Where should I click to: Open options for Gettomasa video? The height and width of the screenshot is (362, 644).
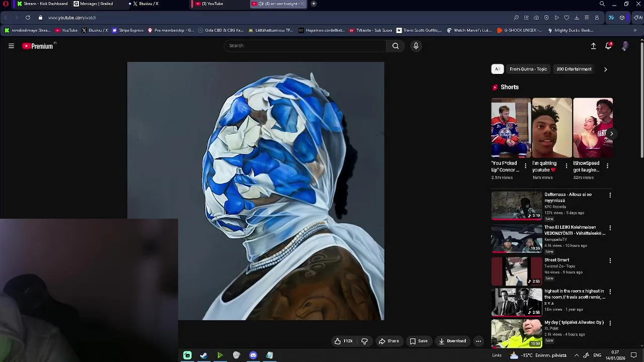(610, 195)
